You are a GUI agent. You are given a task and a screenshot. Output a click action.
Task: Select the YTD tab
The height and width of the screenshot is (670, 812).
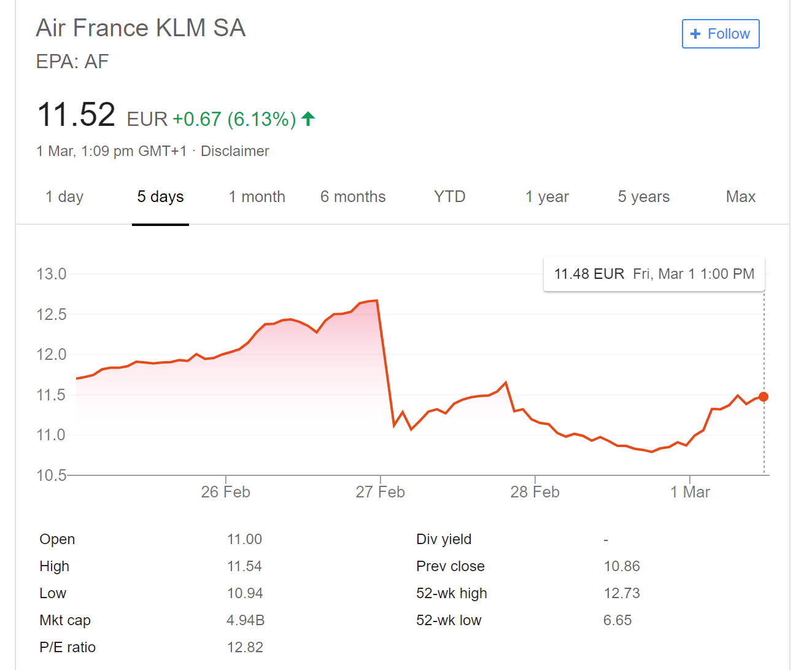pyautogui.click(x=449, y=197)
